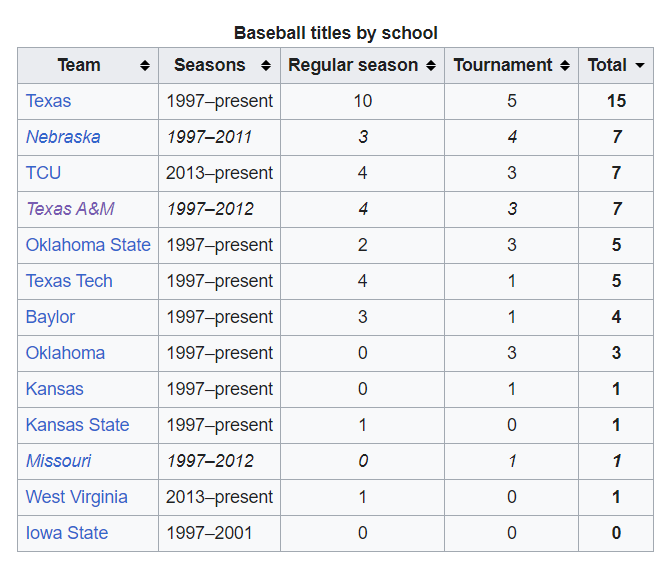Screen dimensions: 667x569
Task: Click the Seasons column sort arrows
Action: [x=266, y=66]
